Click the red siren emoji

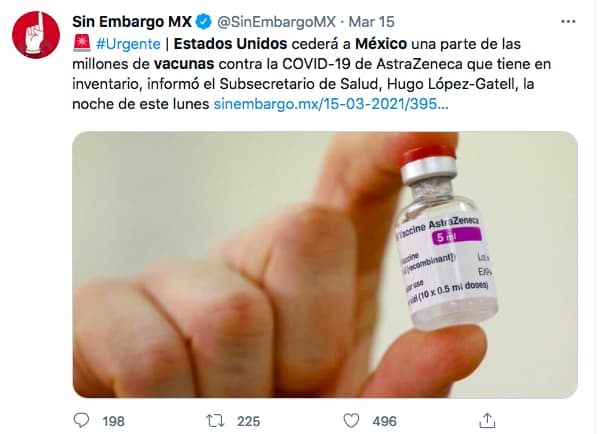pos(82,43)
